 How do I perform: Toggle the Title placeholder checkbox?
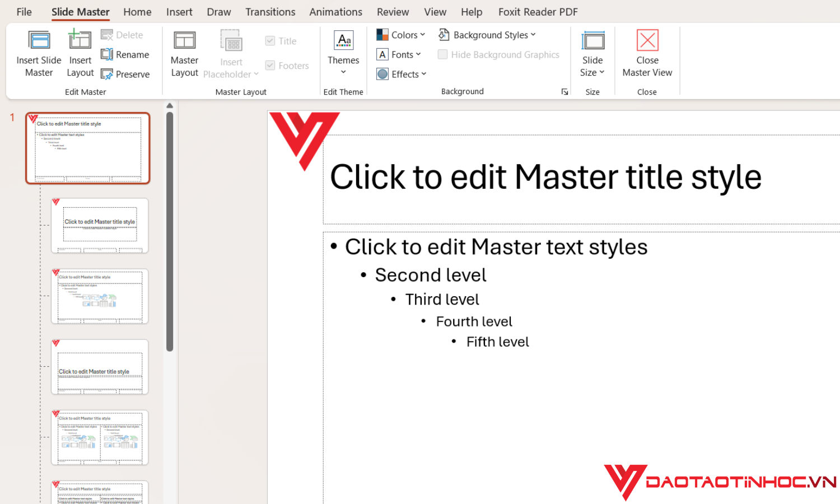(x=270, y=40)
